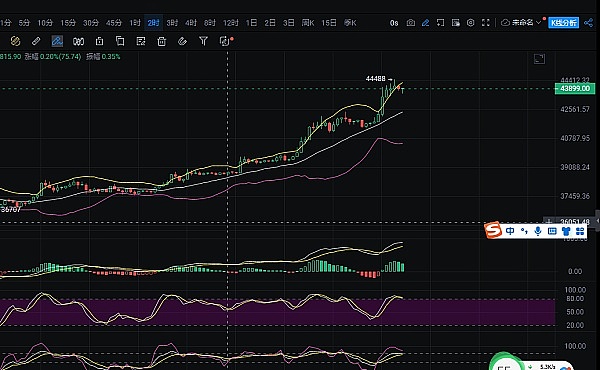Click the chart panel expand icon at top right
Screen dimensions: 600x370
(x=539, y=59)
